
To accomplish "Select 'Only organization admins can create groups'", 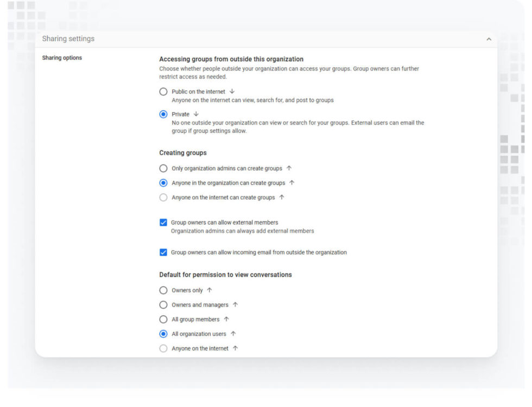I will point(163,168).
